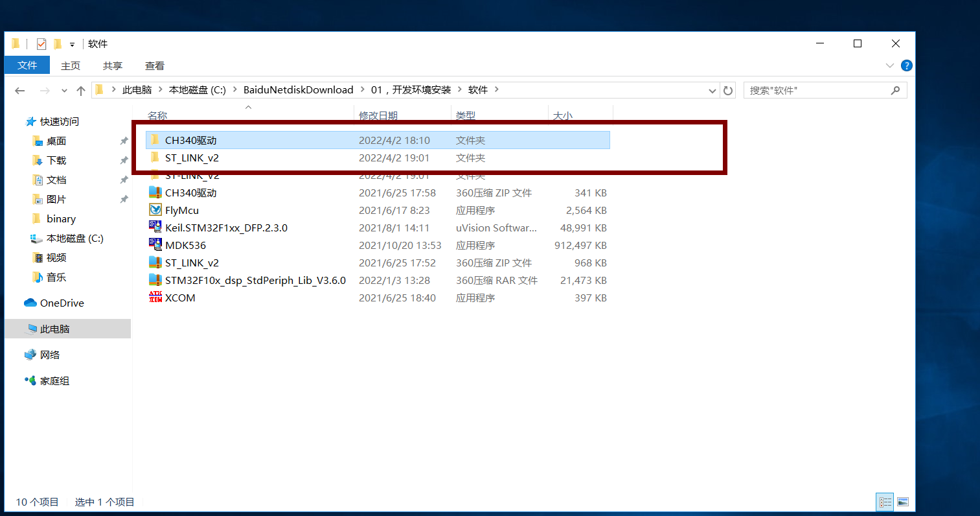Select the XCOM application icon
Image resolution: width=980 pixels, height=516 pixels.
155,298
